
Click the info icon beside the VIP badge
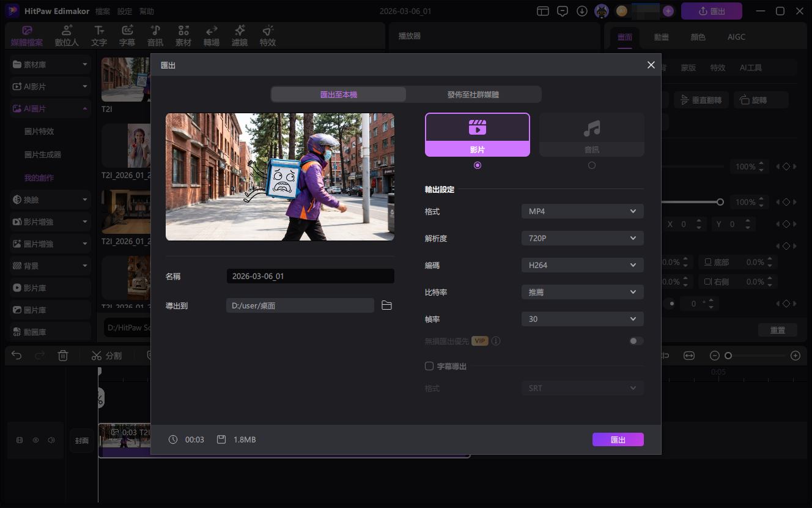[x=496, y=341]
